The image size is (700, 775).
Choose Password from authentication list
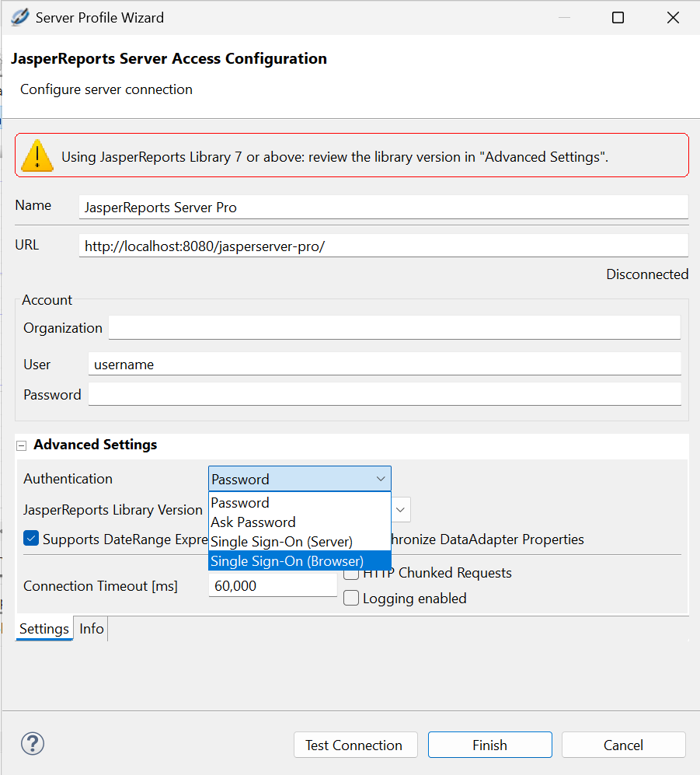click(299, 503)
